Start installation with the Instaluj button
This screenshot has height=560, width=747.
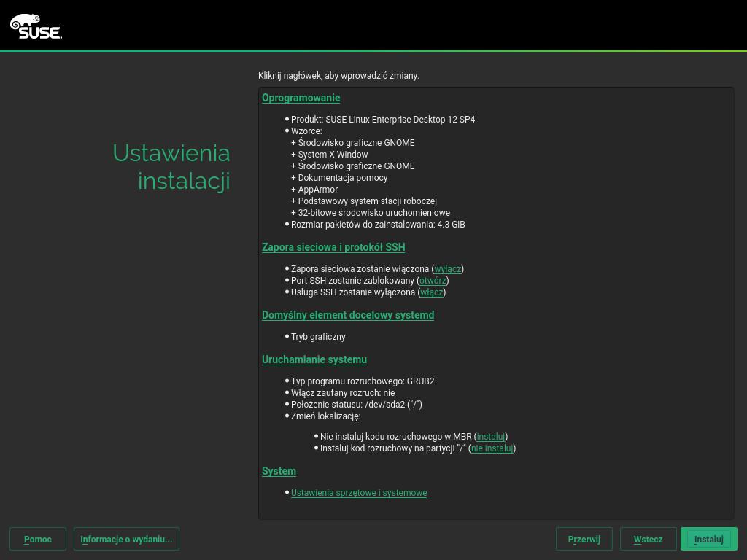point(709,539)
